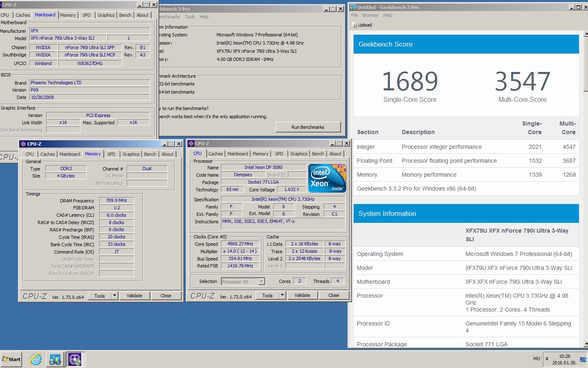This screenshot has width=588, height=368.
Task: Open Browser menu in Geekbench results window
Action: click(x=370, y=15)
